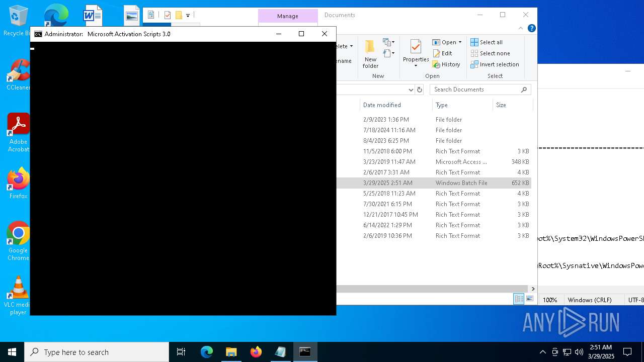
Task: Switch to the Large icons view
Action: (x=529, y=299)
